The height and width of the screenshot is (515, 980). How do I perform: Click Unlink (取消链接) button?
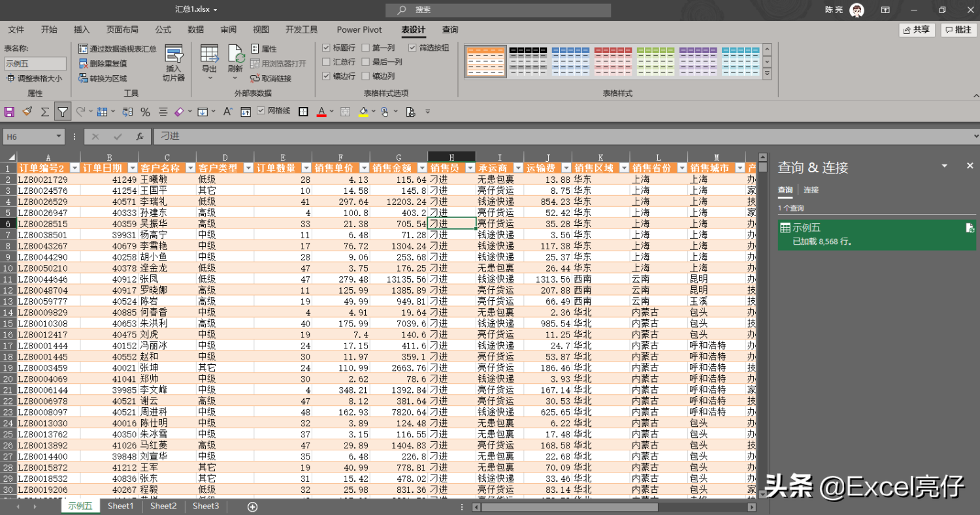pos(271,78)
